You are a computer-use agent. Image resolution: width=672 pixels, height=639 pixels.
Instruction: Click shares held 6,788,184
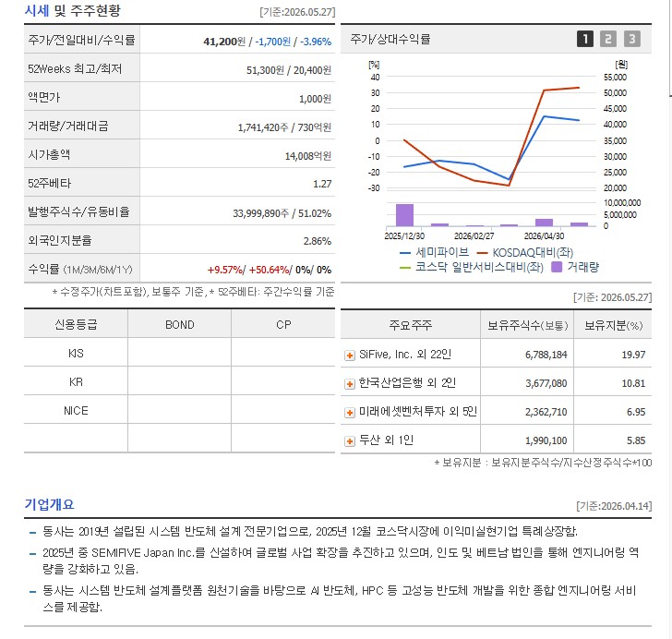click(x=546, y=355)
